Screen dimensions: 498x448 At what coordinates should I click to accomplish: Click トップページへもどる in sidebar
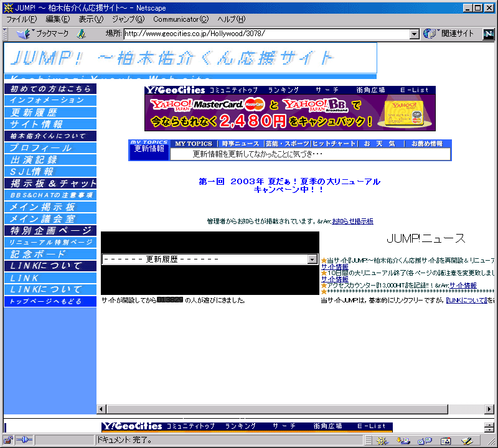(x=50, y=301)
